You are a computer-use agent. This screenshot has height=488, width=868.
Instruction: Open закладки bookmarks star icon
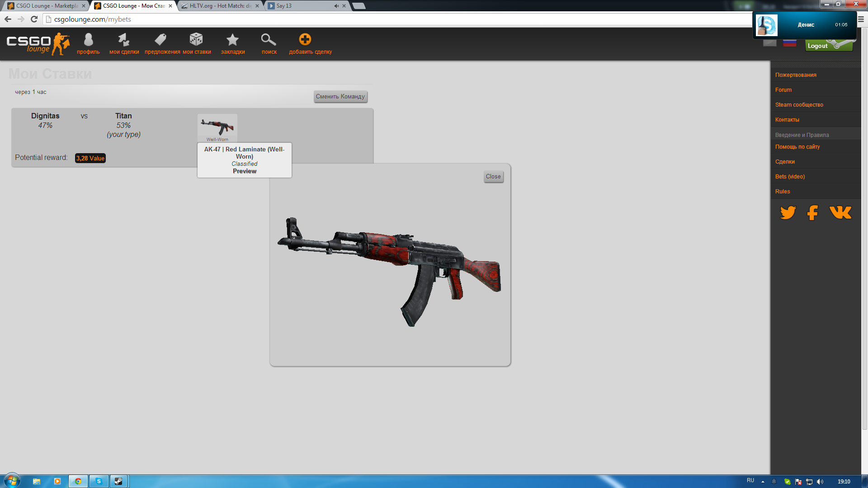click(233, 44)
